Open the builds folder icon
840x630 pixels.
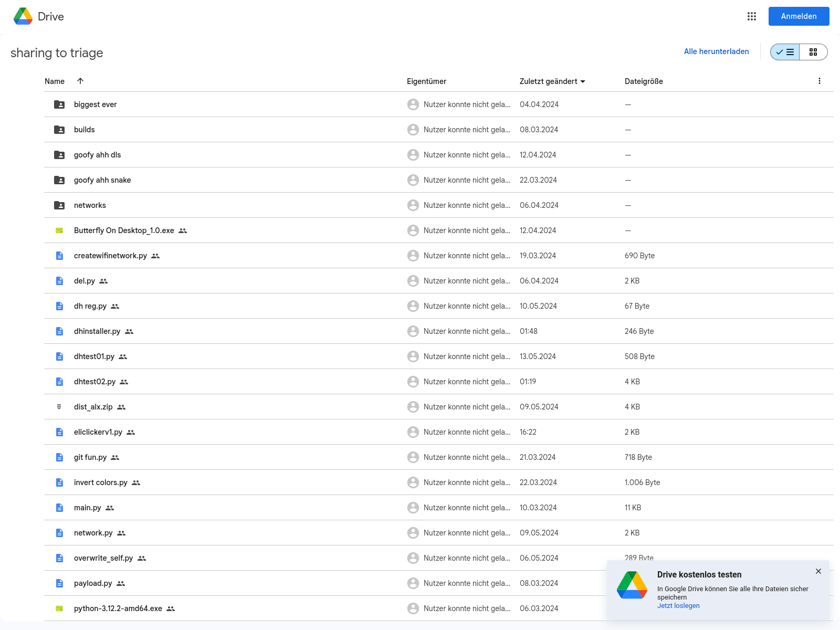point(59,130)
